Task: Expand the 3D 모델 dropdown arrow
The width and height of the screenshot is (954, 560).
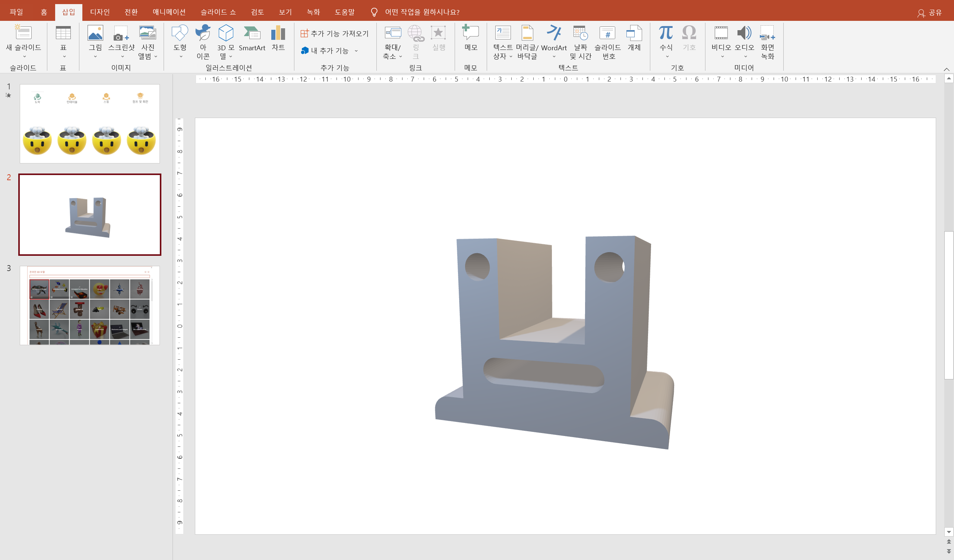Action: click(231, 57)
